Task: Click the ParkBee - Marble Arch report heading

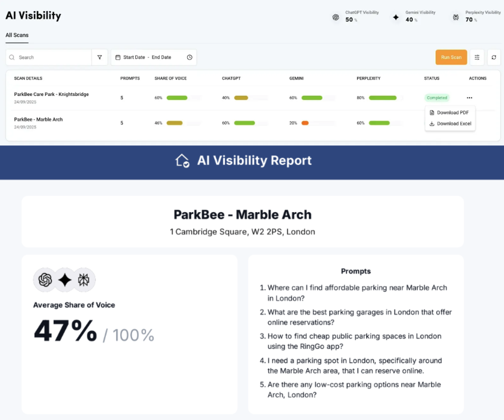Action: (x=243, y=215)
